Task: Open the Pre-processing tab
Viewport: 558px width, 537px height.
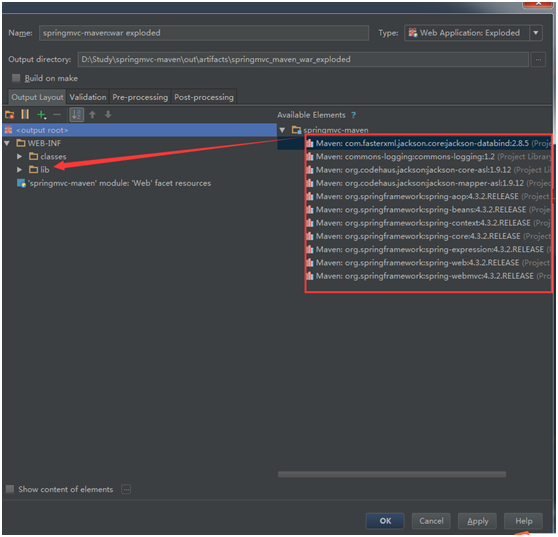Action: click(x=140, y=97)
